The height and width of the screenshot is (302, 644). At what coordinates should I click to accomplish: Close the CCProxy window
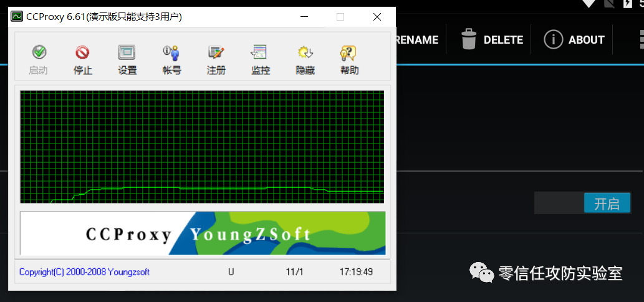(377, 17)
